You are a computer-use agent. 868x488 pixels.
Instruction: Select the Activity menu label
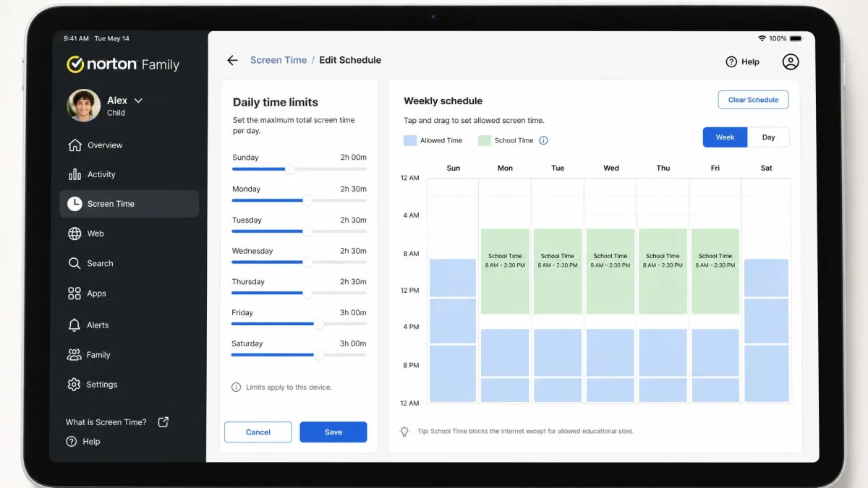coord(101,174)
